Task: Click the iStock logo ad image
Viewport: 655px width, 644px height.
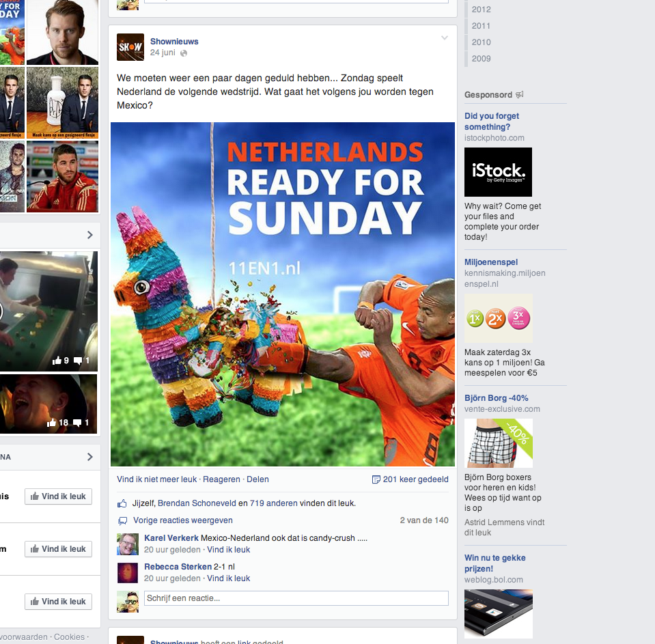Action: click(x=499, y=172)
